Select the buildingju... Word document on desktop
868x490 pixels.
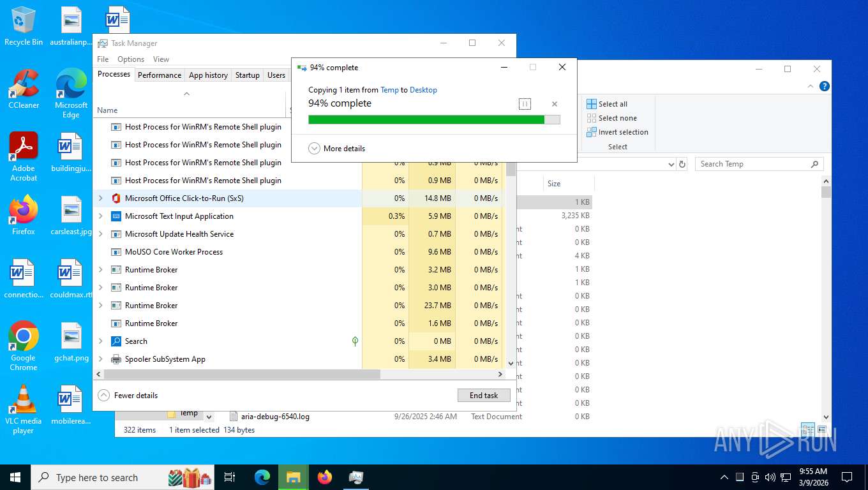71,152
